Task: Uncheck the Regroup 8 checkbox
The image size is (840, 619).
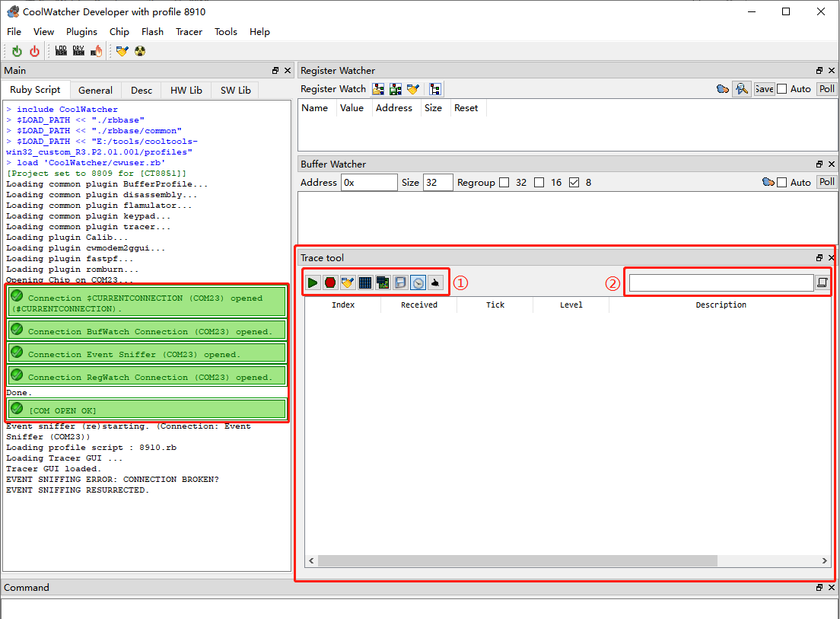Action: coord(574,182)
